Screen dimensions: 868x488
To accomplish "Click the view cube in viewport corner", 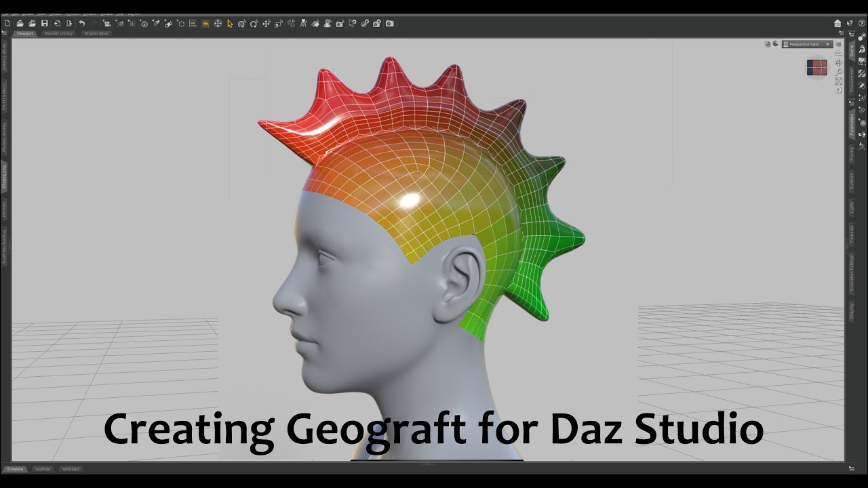I will [x=817, y=67].
